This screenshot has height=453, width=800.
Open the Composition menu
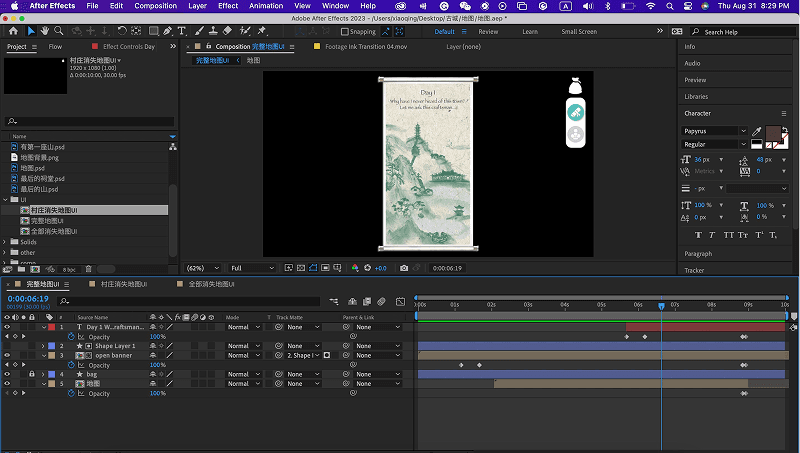click(x=155, y=6)
